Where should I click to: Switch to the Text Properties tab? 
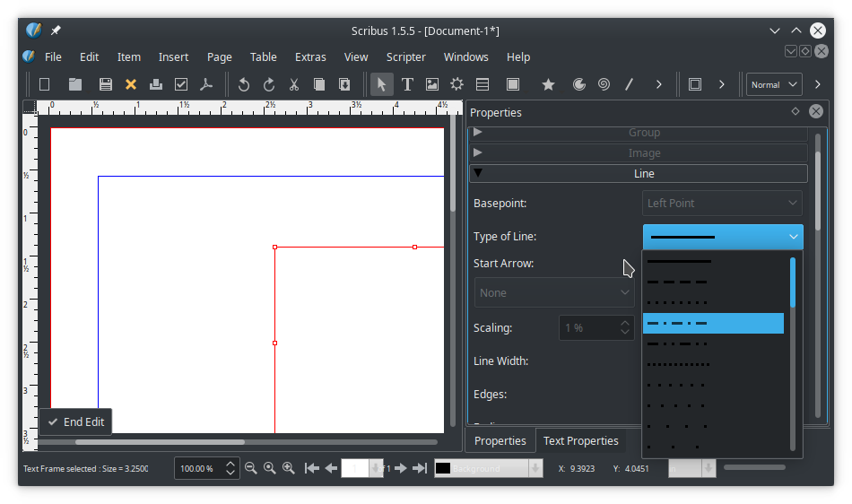coord(580,440)
